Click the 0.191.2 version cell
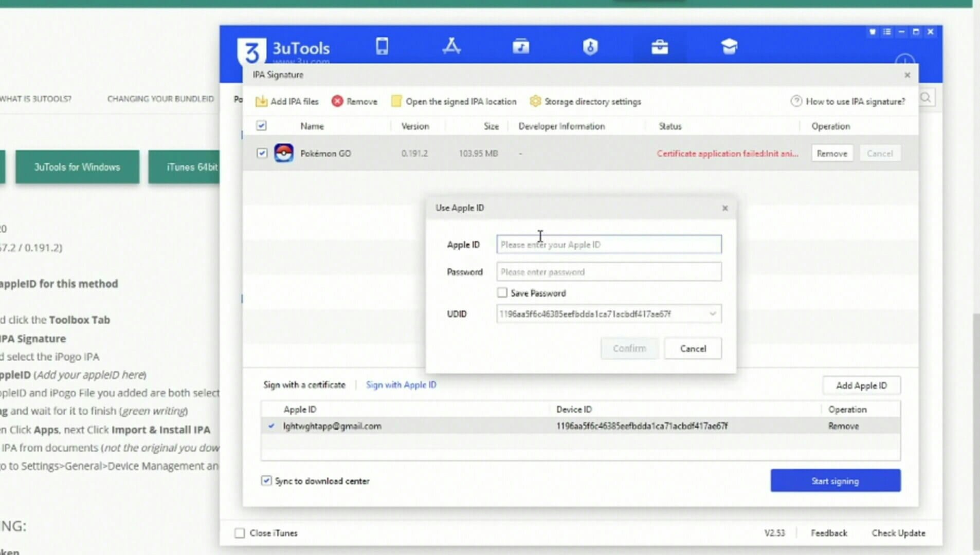 click(414, 153)
